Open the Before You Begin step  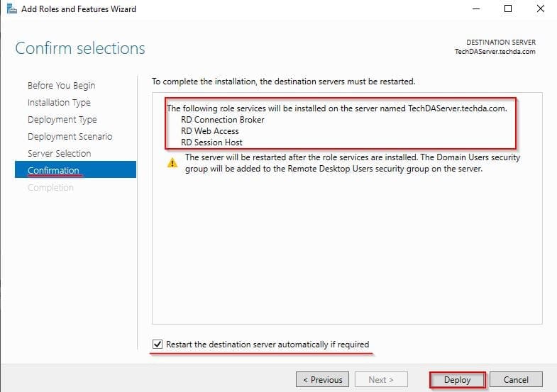pyautogui.click(x=61, y=86)
